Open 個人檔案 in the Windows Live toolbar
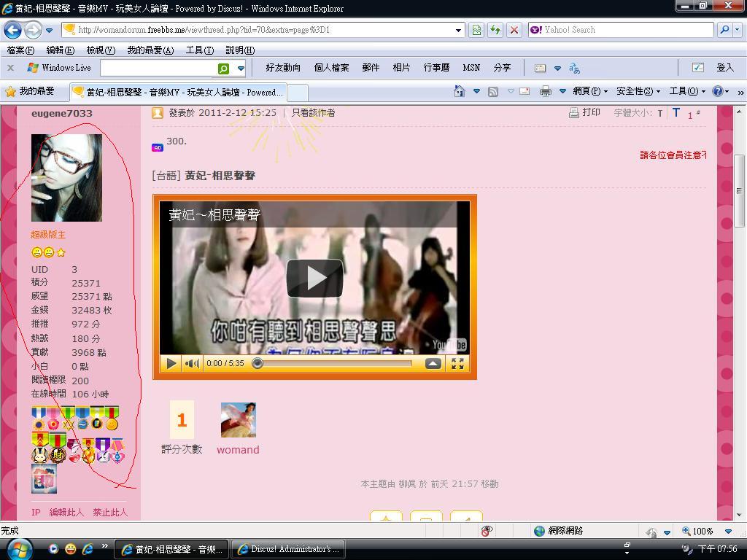747x560 pixels. coord(332,68)
